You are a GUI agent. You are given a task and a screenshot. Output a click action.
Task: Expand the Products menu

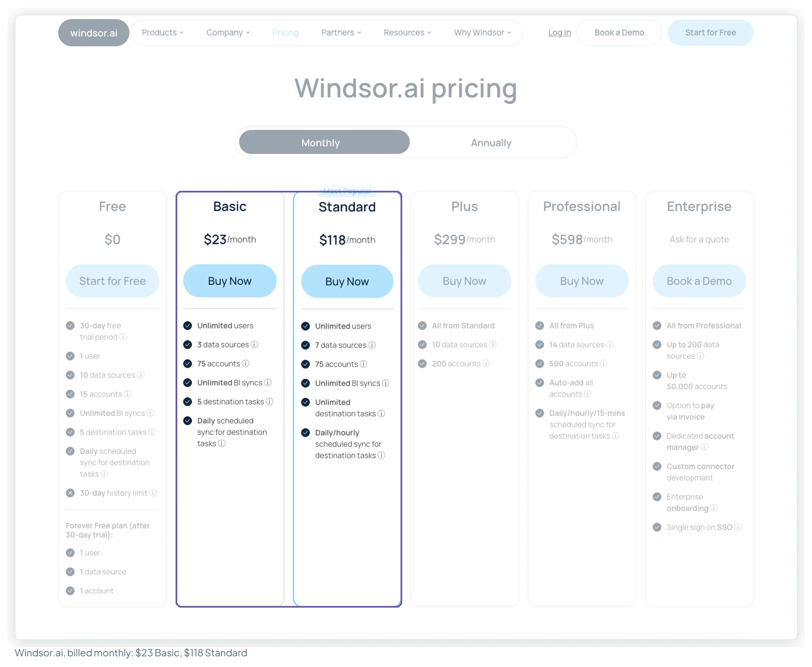coord(162,32)
